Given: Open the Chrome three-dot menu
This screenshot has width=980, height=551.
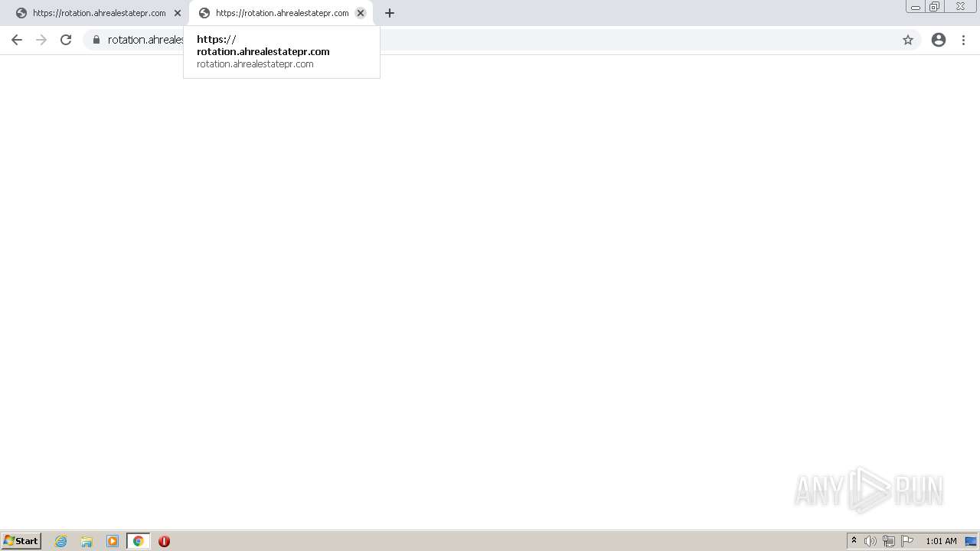Looking at the screenshot, I should click(963, 40).
